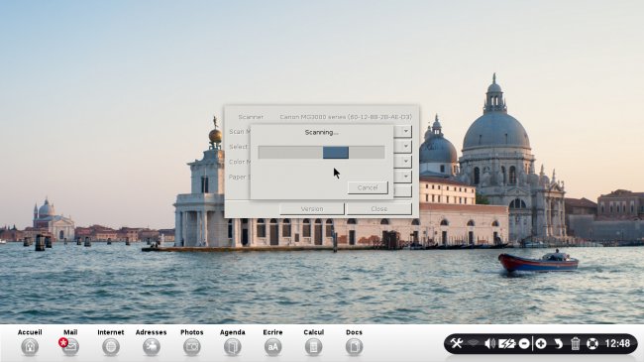This screenshot has width=644, height=362.
Task: Click the lifebuoy help tray icon
Action: pos(592,343)
